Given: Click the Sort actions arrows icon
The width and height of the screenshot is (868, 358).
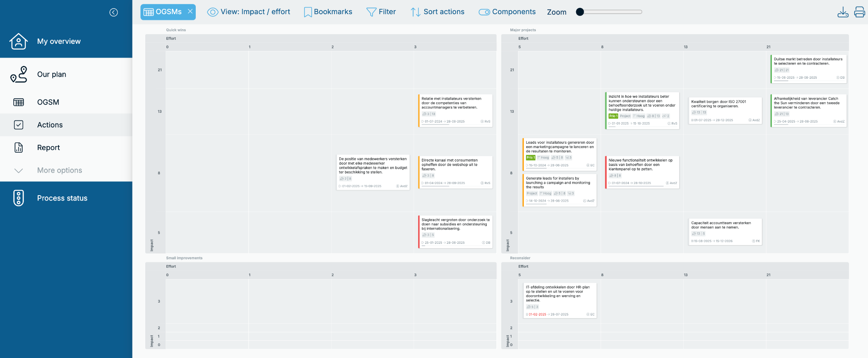Looking at the screenshot, I should 415,12.
